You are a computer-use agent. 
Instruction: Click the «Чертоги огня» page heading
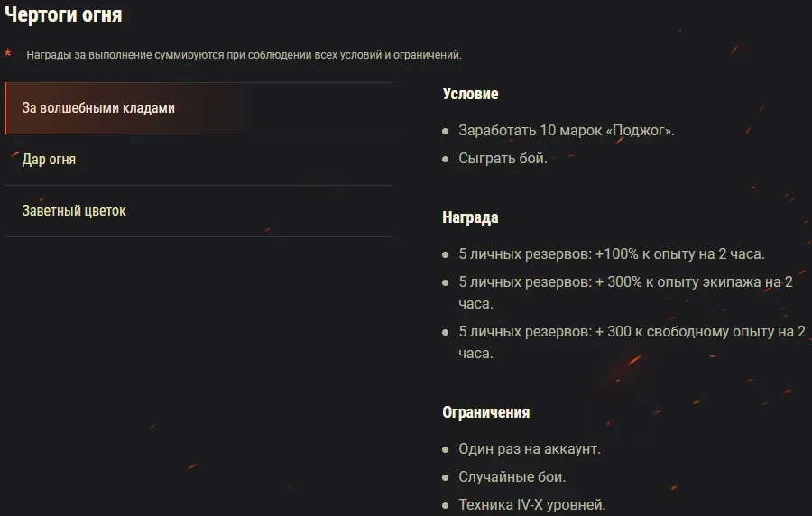pyautogui.click(x=63, y=15)
